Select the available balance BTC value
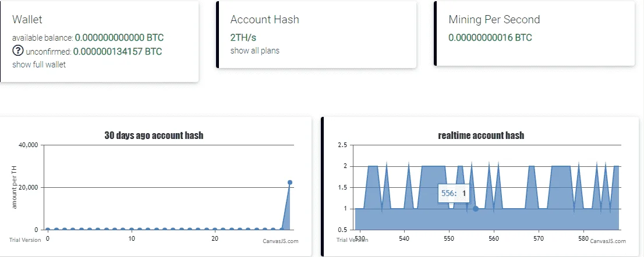This screenshot has width=644, height=257. coord(119,38)
